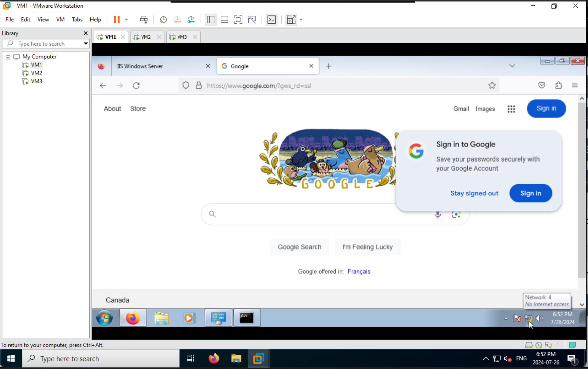Enter full screen mode for the VM

coord(238,19)
